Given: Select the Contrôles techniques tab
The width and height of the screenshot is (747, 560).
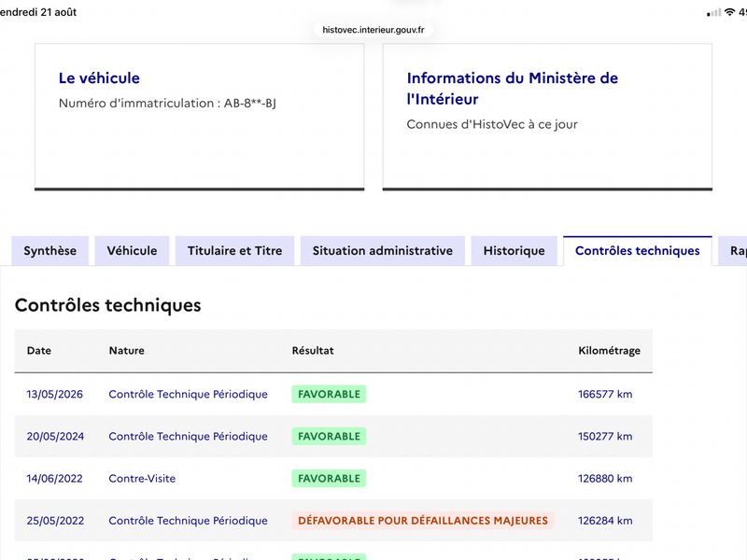Looking at the screenshot, I should [x=638, y=250].
